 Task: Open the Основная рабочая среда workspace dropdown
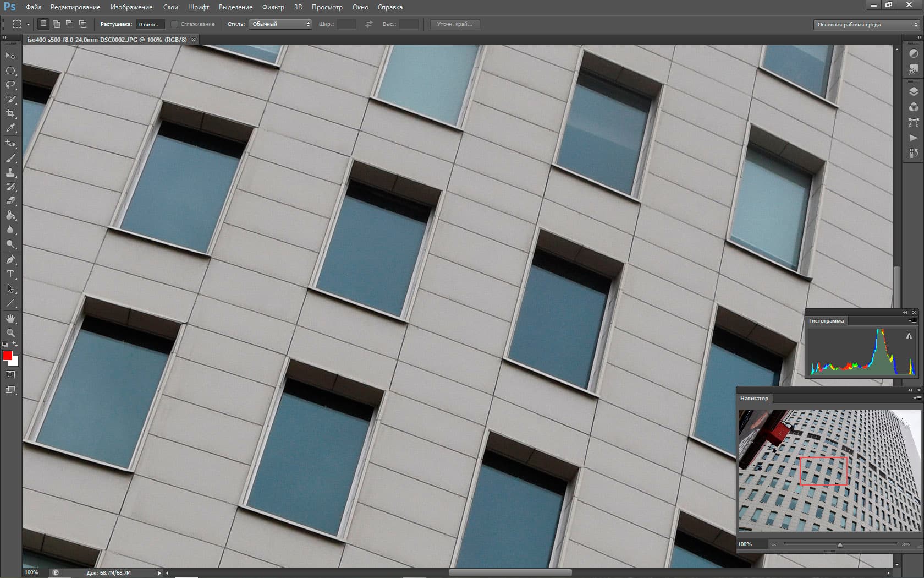pos(866,25)
